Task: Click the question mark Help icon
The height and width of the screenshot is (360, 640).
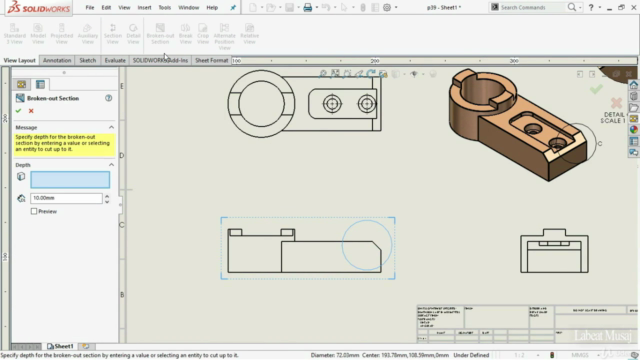Action: click(x=591, y=7)
